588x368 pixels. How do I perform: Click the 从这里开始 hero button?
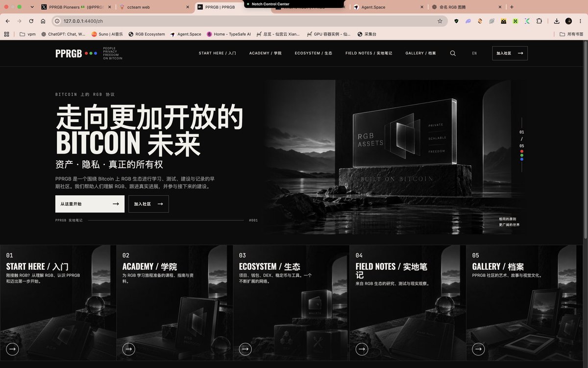click(x=90, y=204)
